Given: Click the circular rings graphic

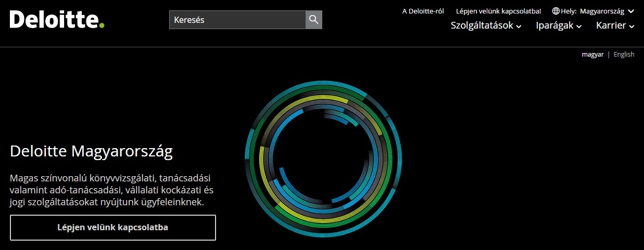Looking at the screenshot, I should tap(323, 159).
